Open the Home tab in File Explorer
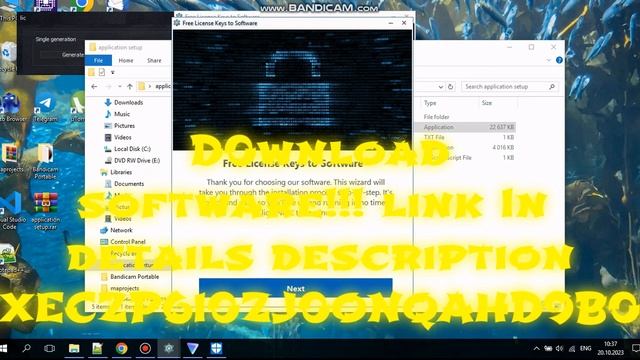This screenshot has height=360, width=640. click(126, 60)
